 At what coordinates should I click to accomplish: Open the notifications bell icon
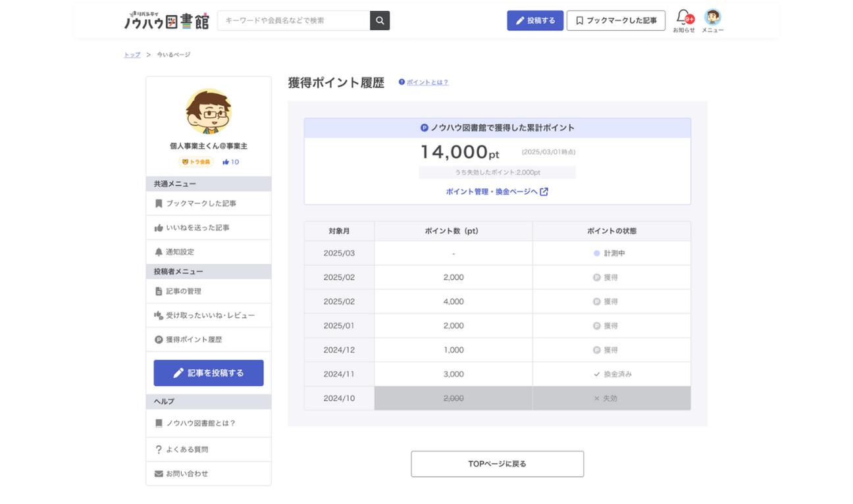tap(683, 16)
